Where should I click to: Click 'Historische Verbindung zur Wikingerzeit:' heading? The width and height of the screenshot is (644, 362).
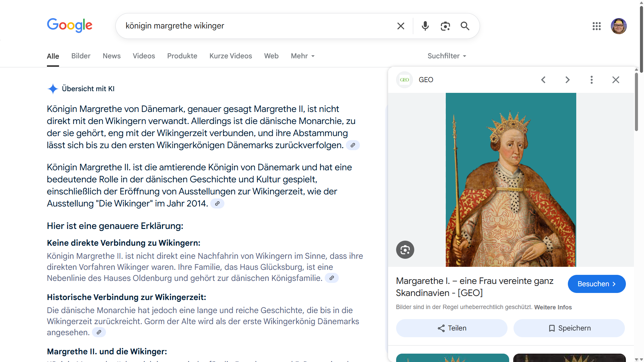pyautogui.click(x=126, y=297)
